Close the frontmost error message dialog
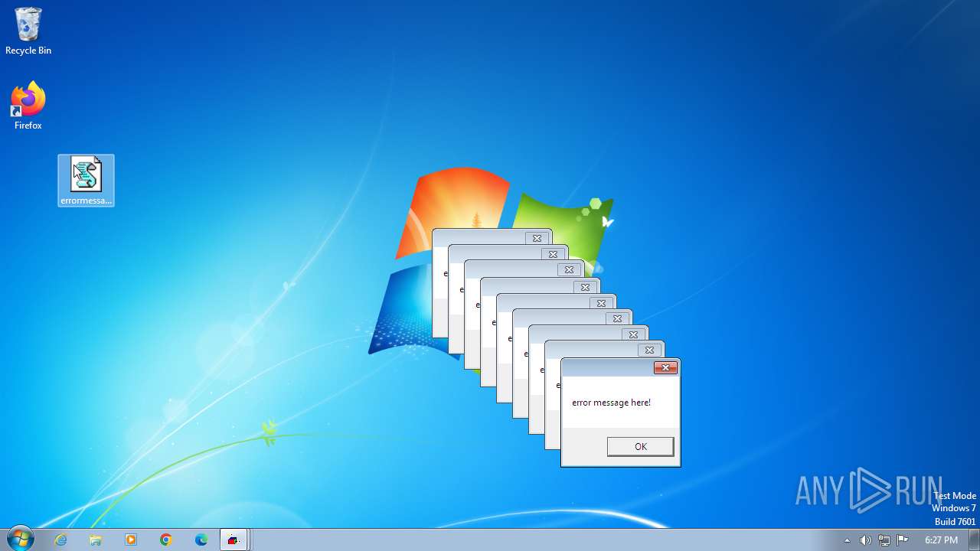The height and width of the screenshot is (551, 980). pyautogui.click(x=665, y=368)
